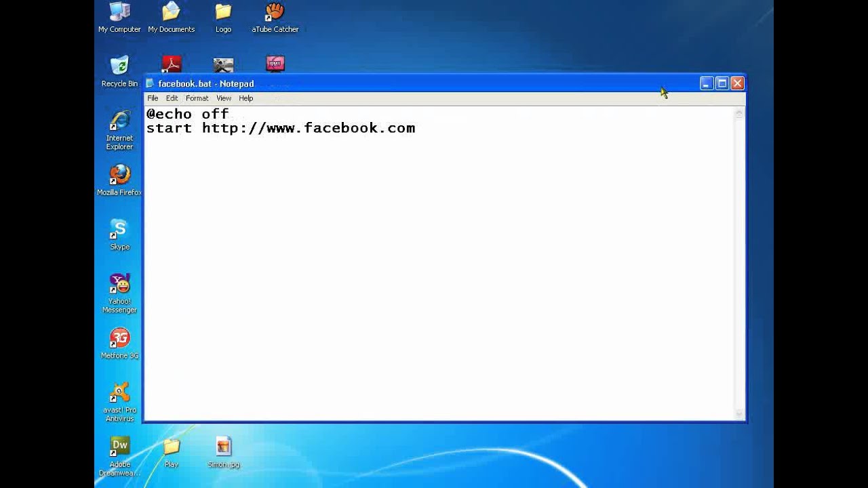Viewport: 868px width, 488px height.
Task: Open Adobe Dreamweaver shortcut
Action: 119,457
